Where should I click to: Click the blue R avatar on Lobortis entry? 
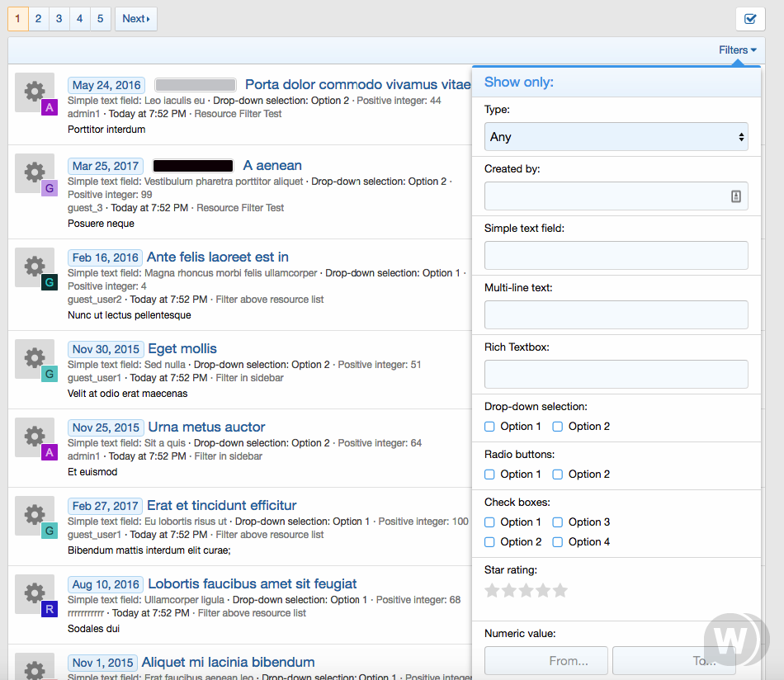click(49, 609)
